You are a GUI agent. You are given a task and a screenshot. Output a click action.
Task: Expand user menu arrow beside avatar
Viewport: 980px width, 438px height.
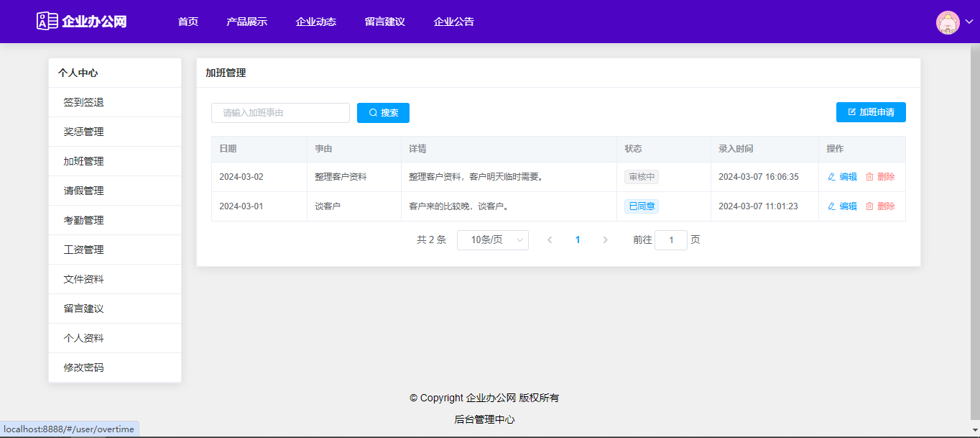pos(969,22)
